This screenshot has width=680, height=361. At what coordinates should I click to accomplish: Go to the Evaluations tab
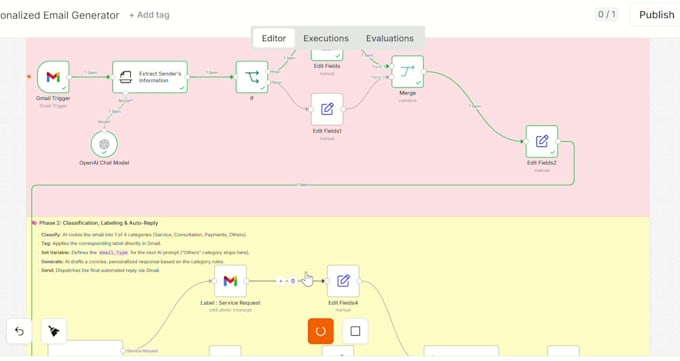point(389,38)
